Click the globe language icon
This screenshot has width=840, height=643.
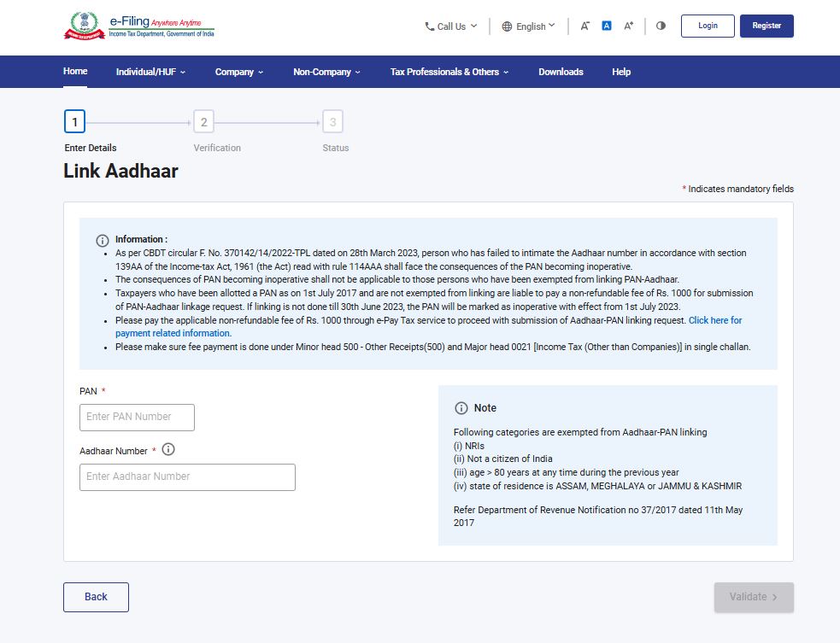pos(507,26)
